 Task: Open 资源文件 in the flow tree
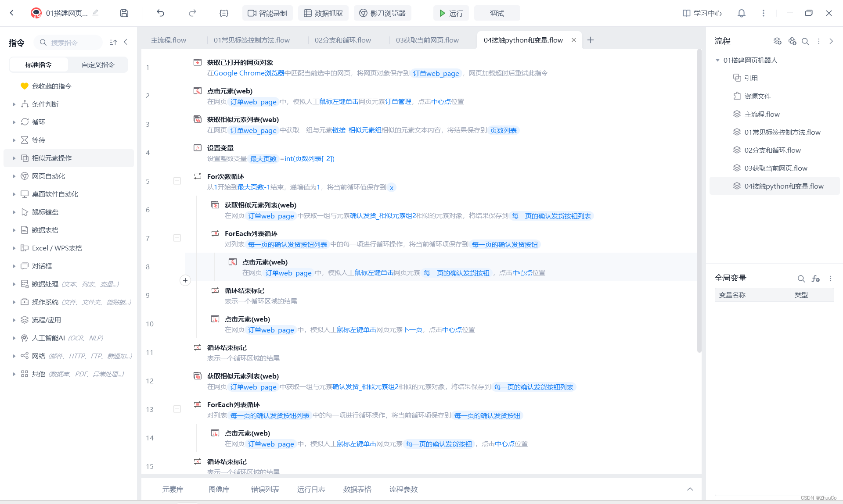(x=757, y=96)
